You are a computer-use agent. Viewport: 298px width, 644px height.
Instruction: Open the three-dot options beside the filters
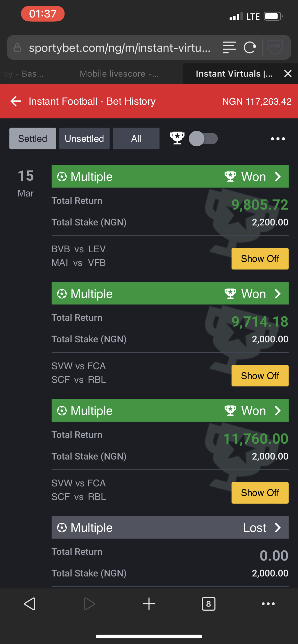(x=278, y=139)
